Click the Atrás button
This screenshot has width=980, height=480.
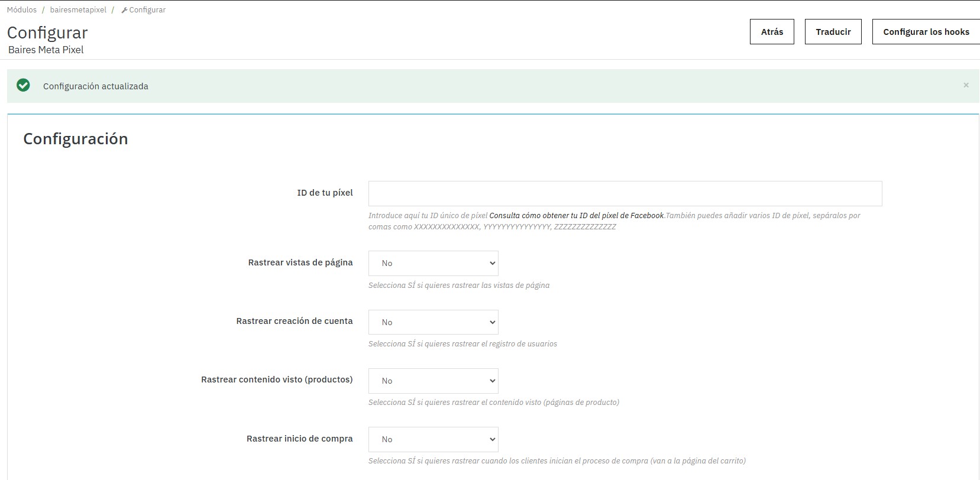click(772, 32)
